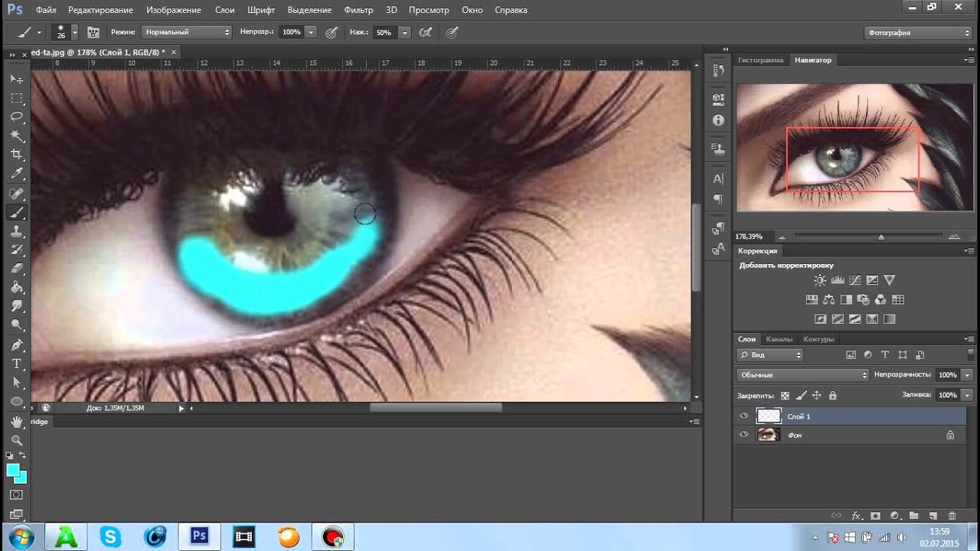
Task: Add Brightness/Contrast adjustment sun icon
Action: pyautogui.click(x=820, y=280)
